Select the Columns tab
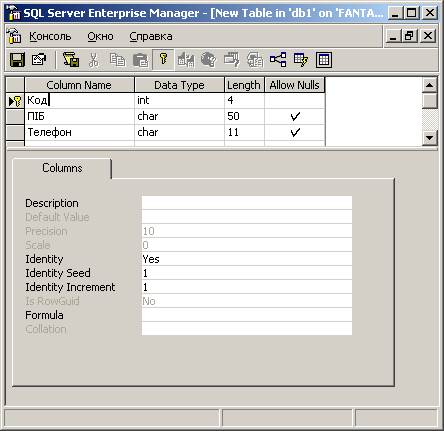 click(x=62, y=168)
